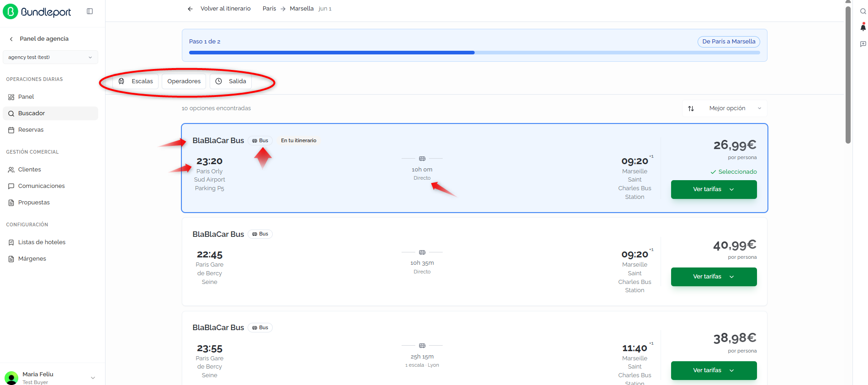
Task: Go back using the arrow beside Volver al itinerario
Action: [190, 9]
